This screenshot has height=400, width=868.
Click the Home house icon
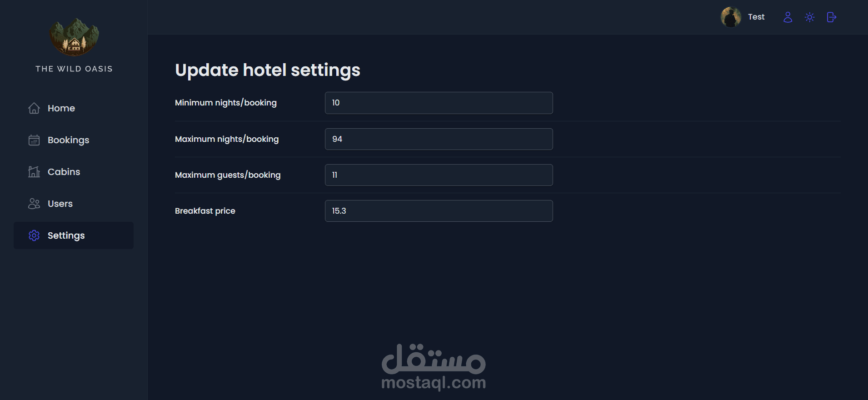(x=34, y=108)
